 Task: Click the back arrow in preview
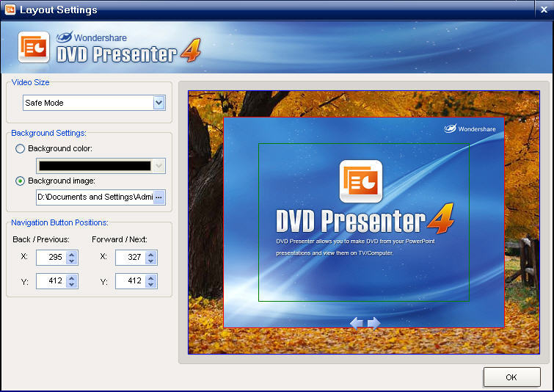[356, 323]
